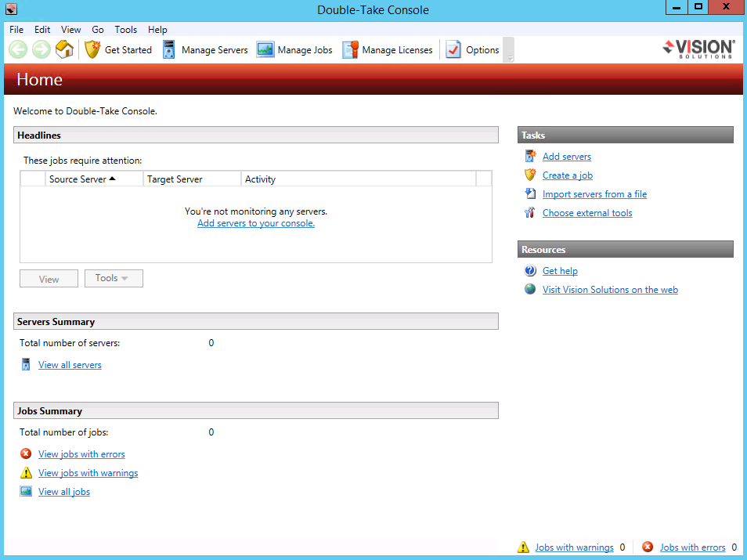Click the Servers Summary section header
Image resolution: width=747 pixels, height=560 pixels.
[x=256, y=321]
